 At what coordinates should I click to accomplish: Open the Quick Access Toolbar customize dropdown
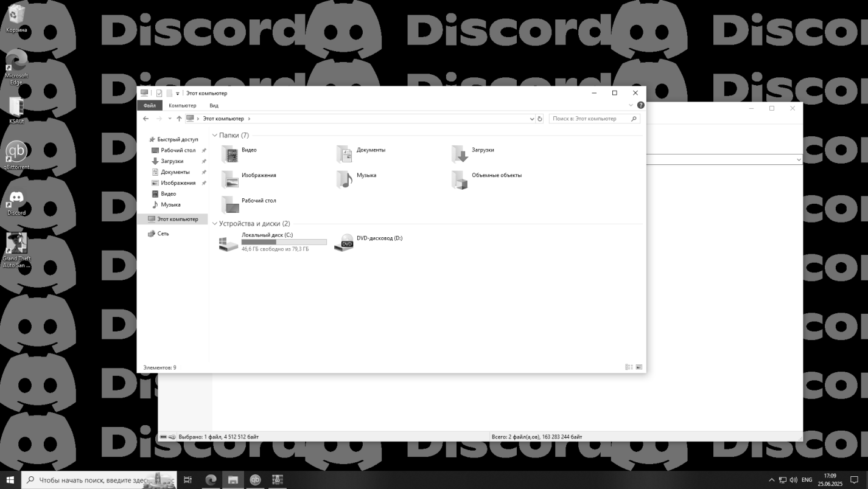pos(178,93)
